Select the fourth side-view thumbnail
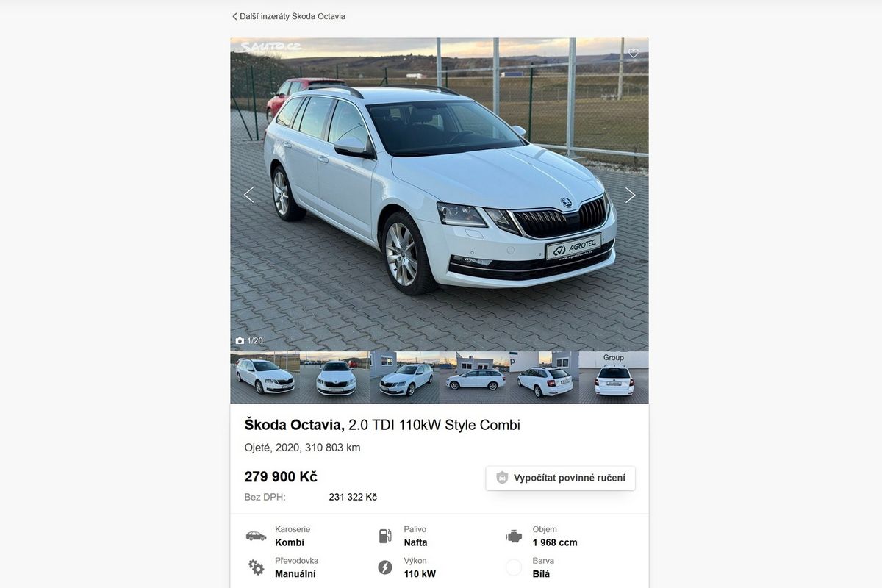This screenshot has height=588, width=882. [474, 377]
